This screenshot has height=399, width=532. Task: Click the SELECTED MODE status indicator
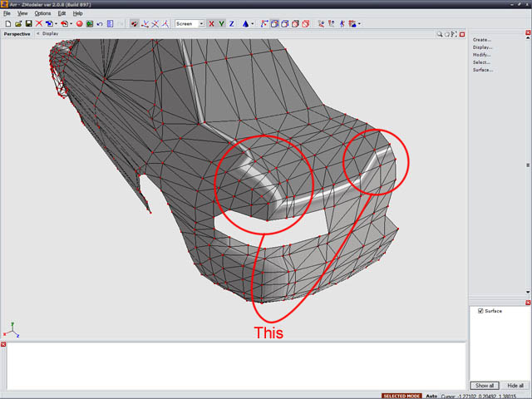(401, 396)
